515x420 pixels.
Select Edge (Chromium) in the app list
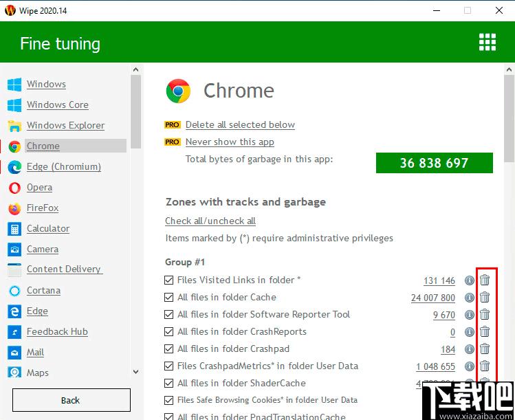pyautogui.click(x=64, y=167)
